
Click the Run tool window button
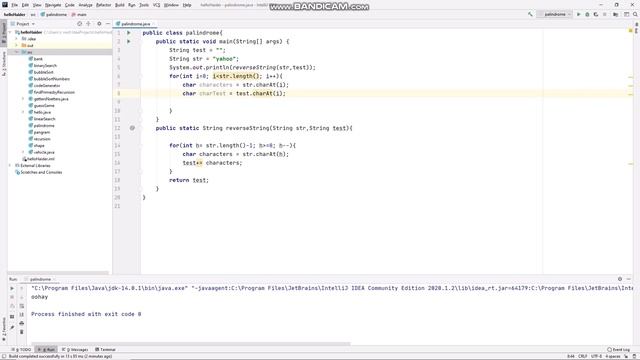click(x=47, y=350)
